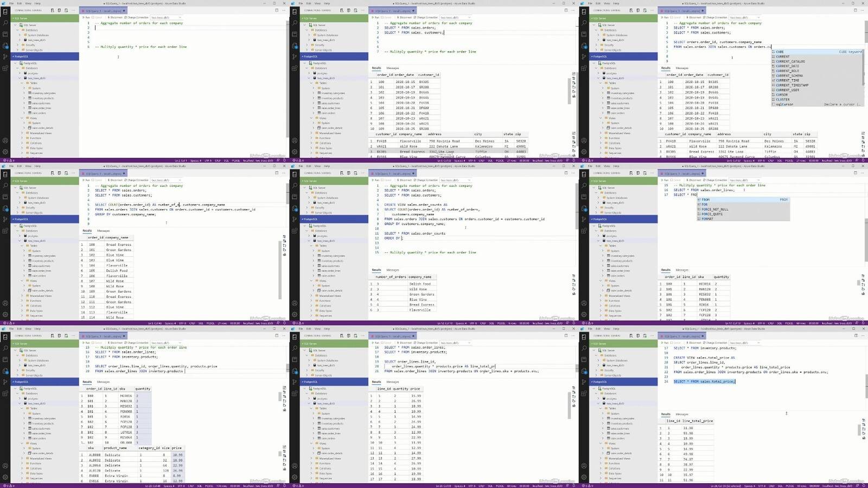Viewport: 868px width, 488px height.
Task: Show Active Connections icon in comments-only query window
Action: click(x=66, y=10)
